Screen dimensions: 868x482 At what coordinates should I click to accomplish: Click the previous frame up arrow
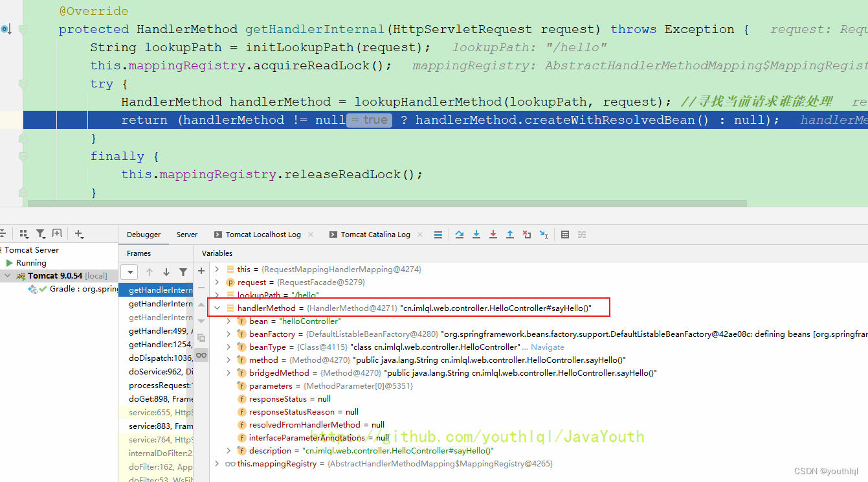(150, 272)
